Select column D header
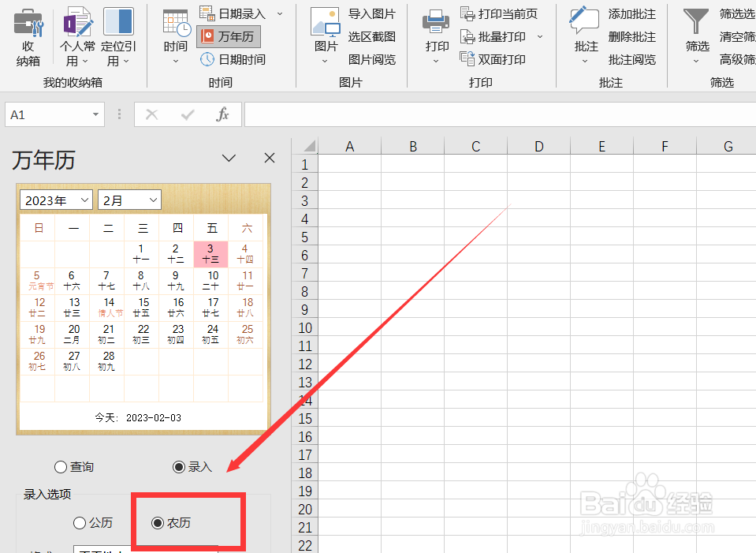This screenshot has width=756, height=553. 538,146
